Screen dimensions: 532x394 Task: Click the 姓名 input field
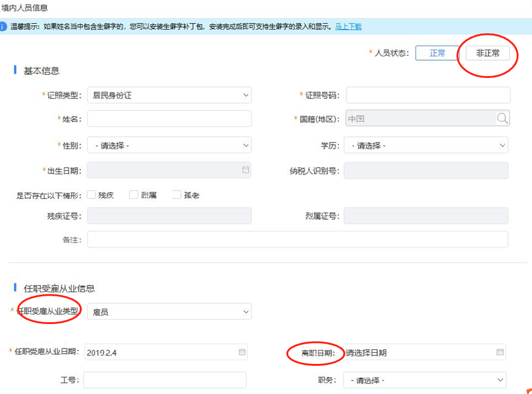170,118
